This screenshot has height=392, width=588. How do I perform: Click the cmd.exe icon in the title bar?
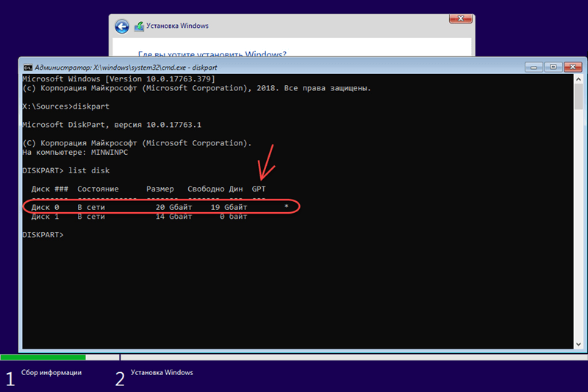click(28, 68)
